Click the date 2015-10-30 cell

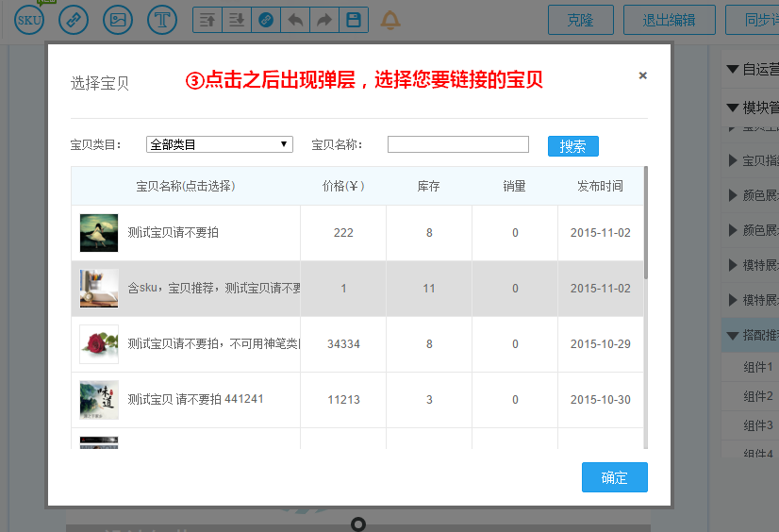[600, 400]
